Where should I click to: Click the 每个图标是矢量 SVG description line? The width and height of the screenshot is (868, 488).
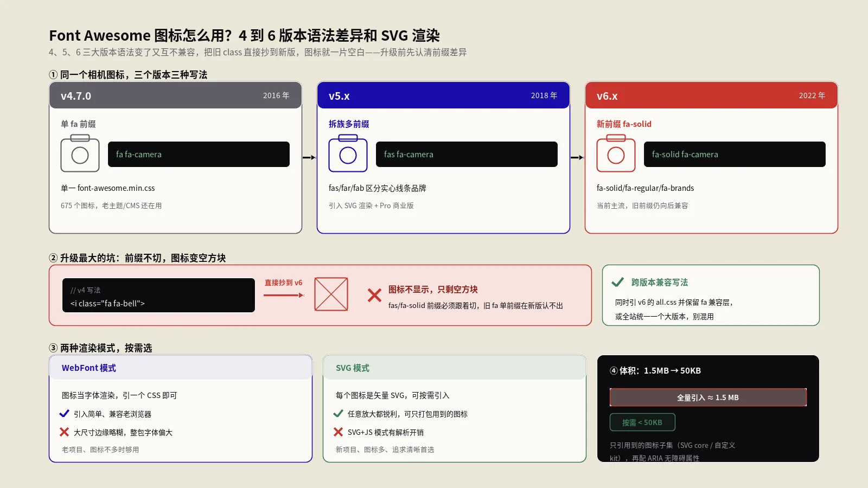(x=393, y=395)
